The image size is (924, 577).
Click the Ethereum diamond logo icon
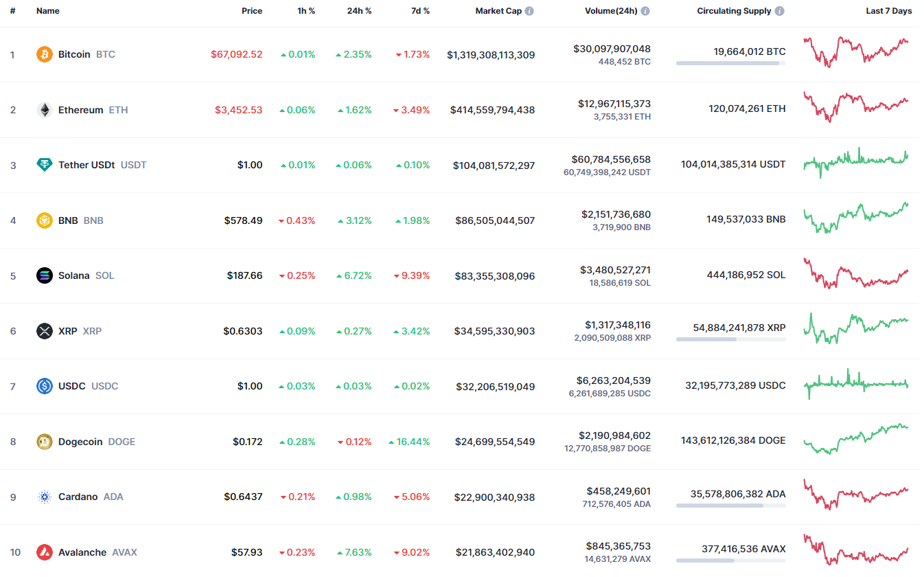click(44, 110)
